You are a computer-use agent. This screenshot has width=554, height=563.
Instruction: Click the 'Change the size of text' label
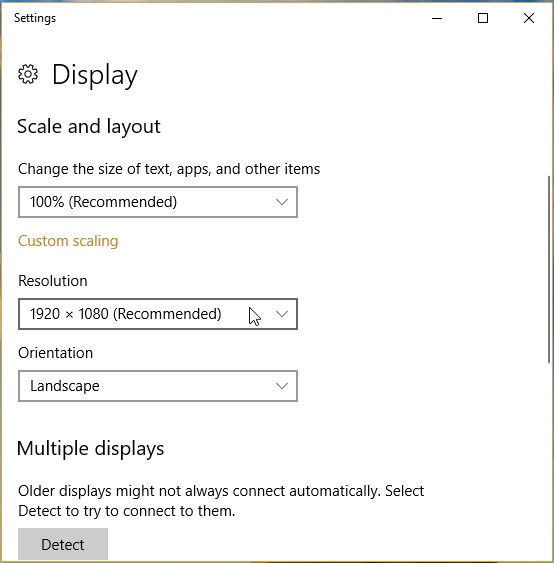pos(169,169)
